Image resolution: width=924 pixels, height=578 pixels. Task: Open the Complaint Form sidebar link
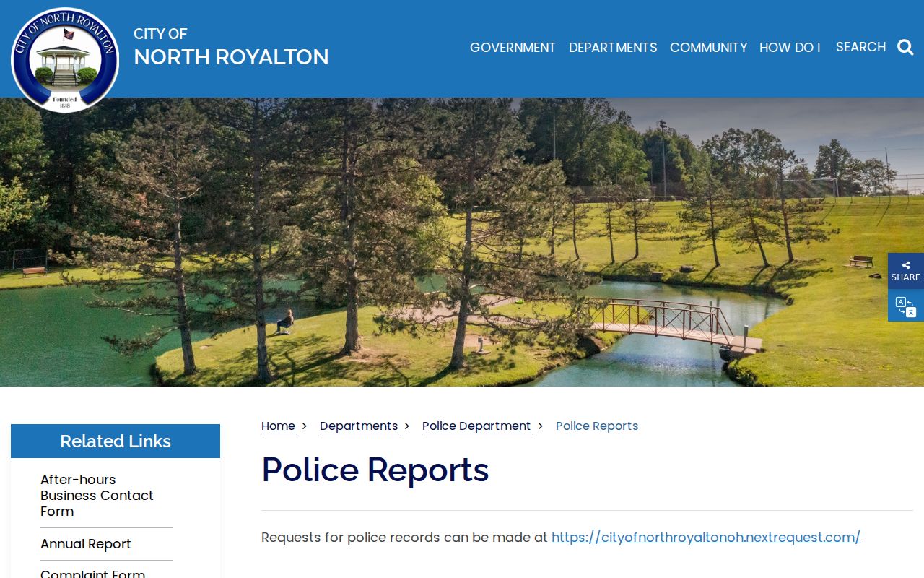(92, 573)
